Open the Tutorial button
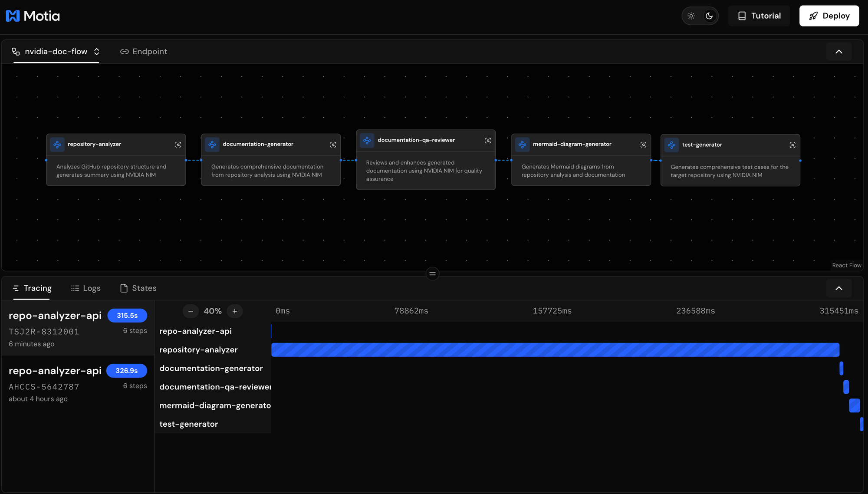 759,16
